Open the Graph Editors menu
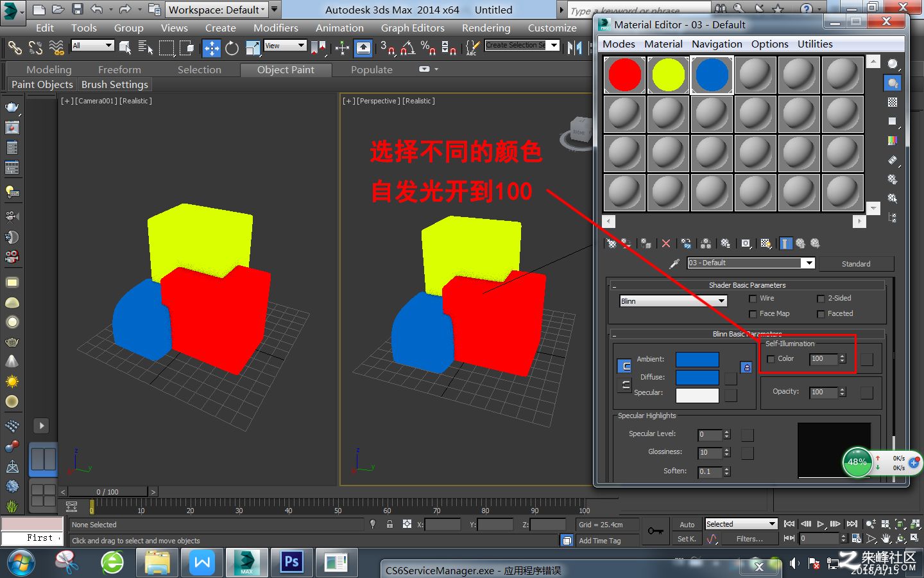The width and height of the screenshot is (924, 578). pos(413,28)
